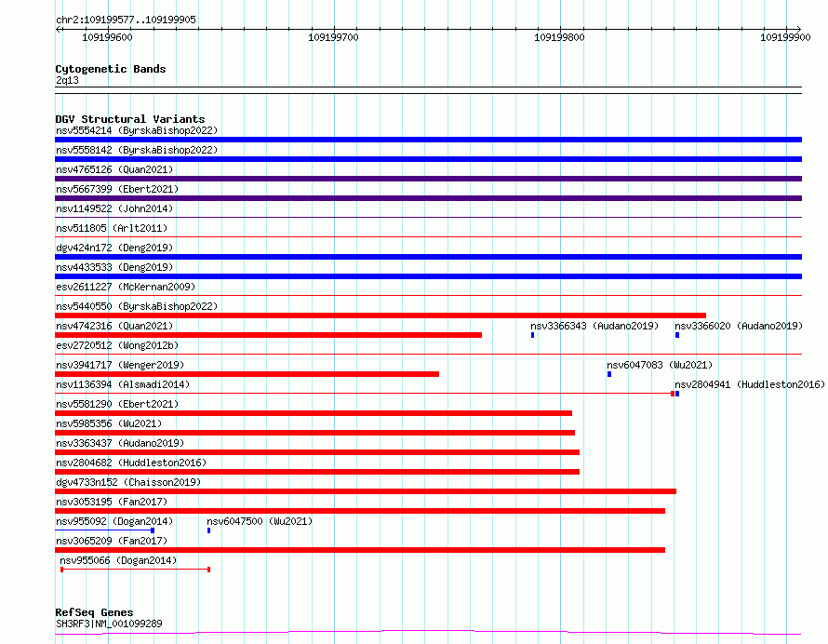Image resolution: width=828 pixels, height=644 pixels.
Task: Click the red bar under nsv3941717
Action: coord(247,374)
